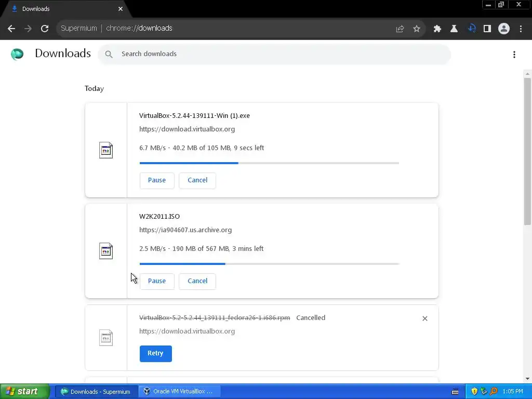The width and height of the screenshot is (532, 399).
Task: Cancel the VirtualBox exe download
Action: (x=197, y=180)
